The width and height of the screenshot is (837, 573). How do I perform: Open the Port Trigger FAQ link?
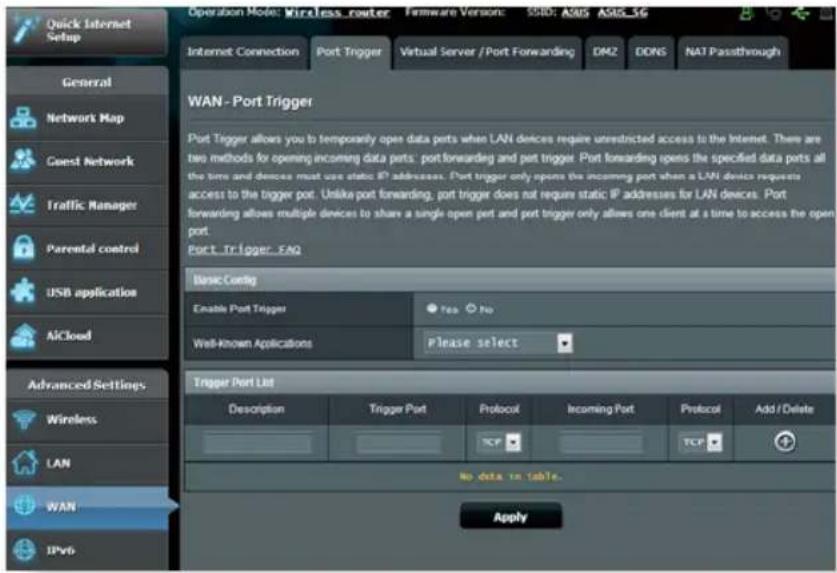click(244, 249)
